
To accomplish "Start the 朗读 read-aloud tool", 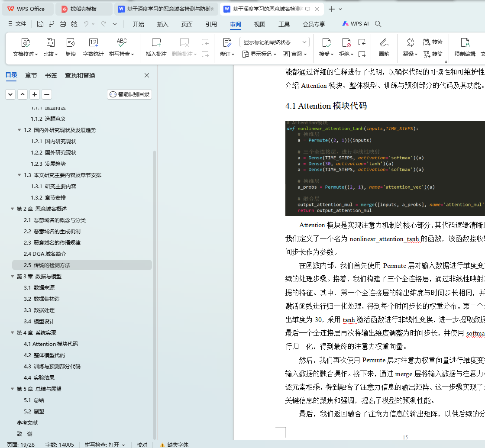I will (71, 47).
